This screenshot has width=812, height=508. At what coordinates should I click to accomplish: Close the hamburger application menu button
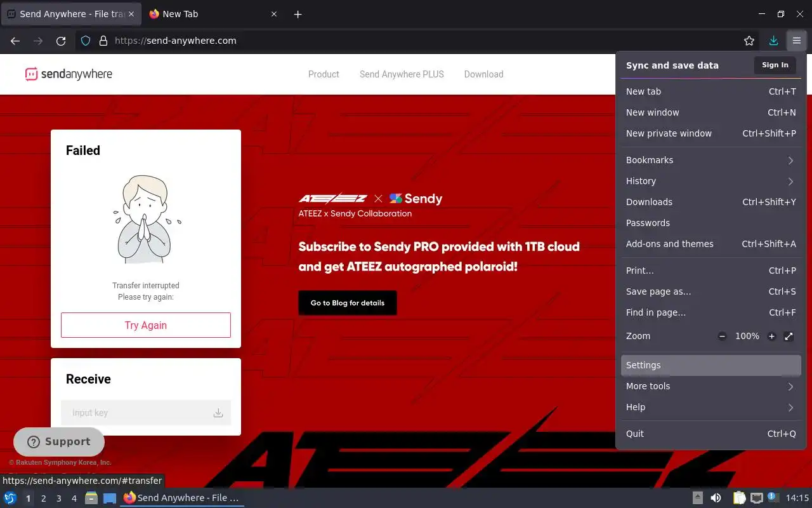point(796,41)
